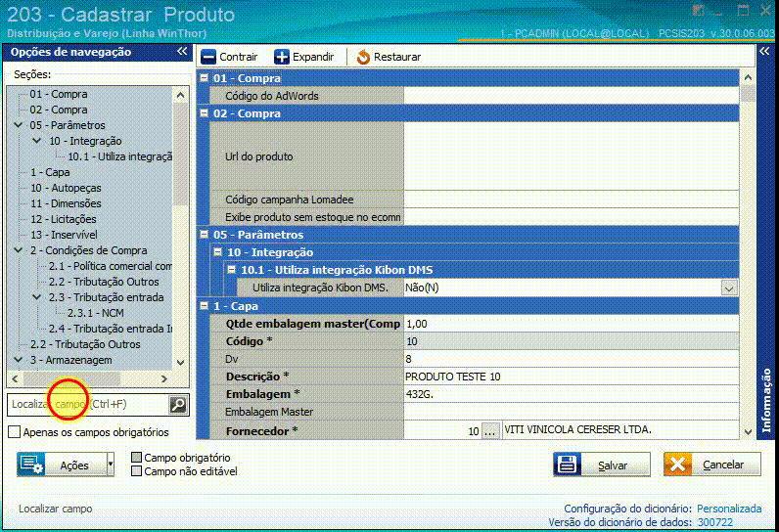Select 1 - Capa tree item

click(x=50, y=172)
